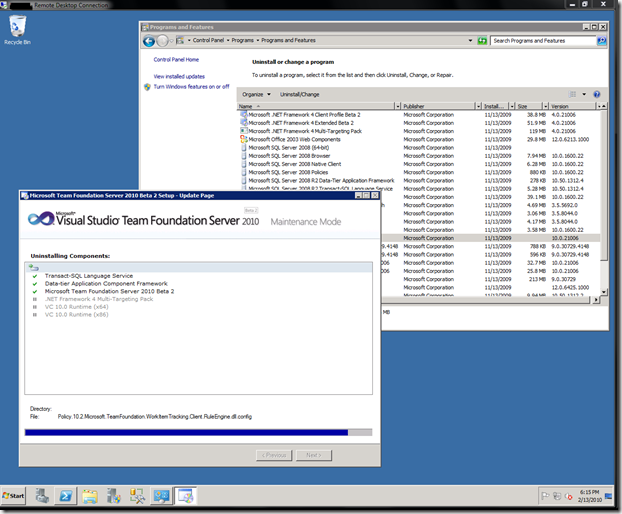Sort by the Version column header
The image size is (622, 514).
coord(572,106)
